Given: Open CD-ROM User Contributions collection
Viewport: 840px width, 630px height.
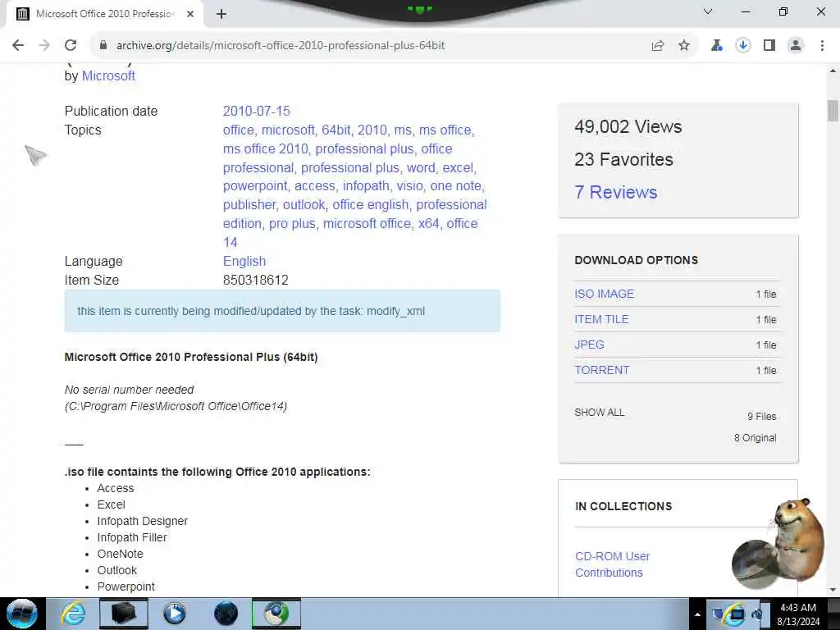Looking at the screenshot, I should click(x=612, y=564).
